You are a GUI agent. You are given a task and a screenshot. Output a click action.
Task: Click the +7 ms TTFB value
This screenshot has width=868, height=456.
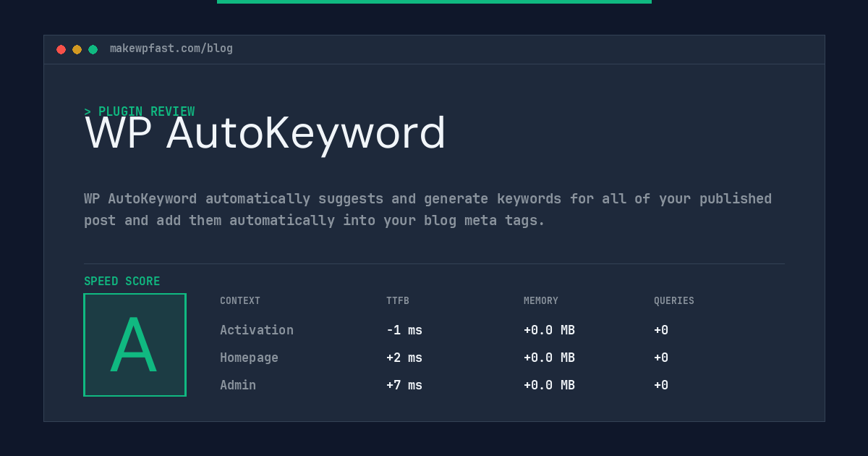coord(404,385)
